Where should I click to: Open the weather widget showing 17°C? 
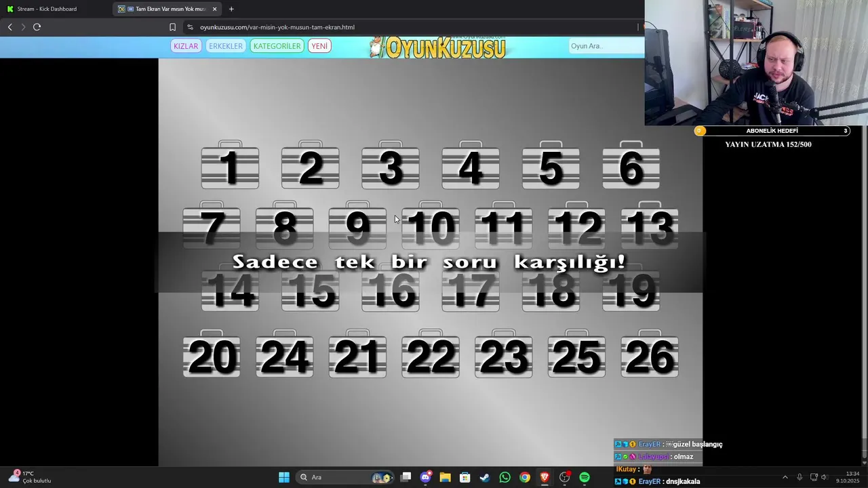(31, 477)
